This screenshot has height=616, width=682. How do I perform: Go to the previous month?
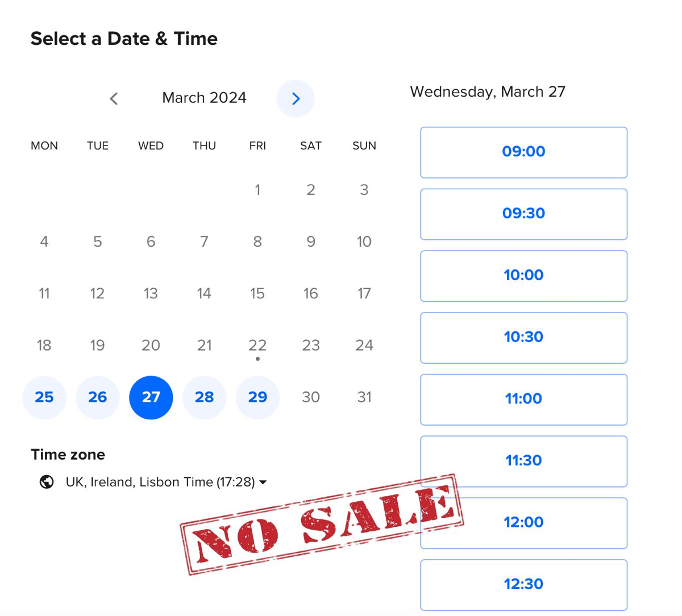coord(114,99)
